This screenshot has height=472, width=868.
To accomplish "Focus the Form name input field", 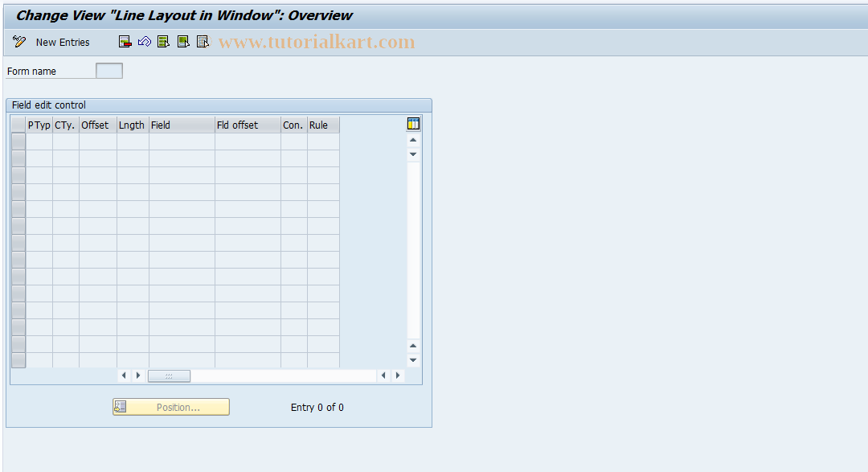I will 109,71.
